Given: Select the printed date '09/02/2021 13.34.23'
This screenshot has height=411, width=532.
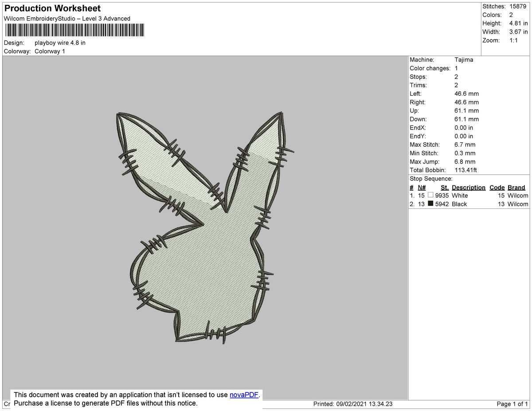Looking at the screenshot, I should tap(364, 404).
